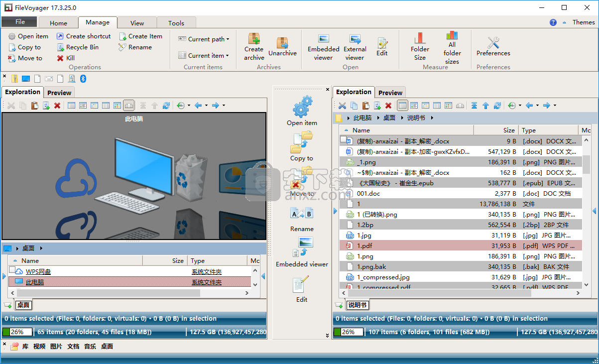Image resolution: width=599 pixels, height=364 pixels.
Task: Click the red X delete icon in right pane toolbar
Action: pyautogui.click(x=388, y=106)
